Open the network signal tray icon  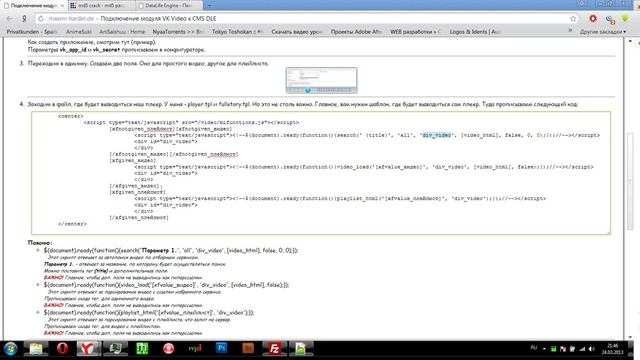point(582,349)
